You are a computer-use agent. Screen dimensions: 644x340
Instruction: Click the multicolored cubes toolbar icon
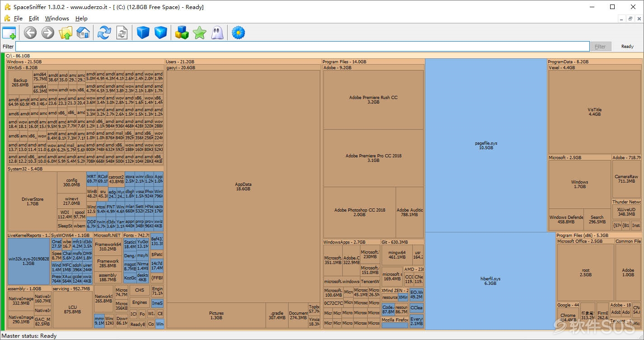tap(182, 33)
